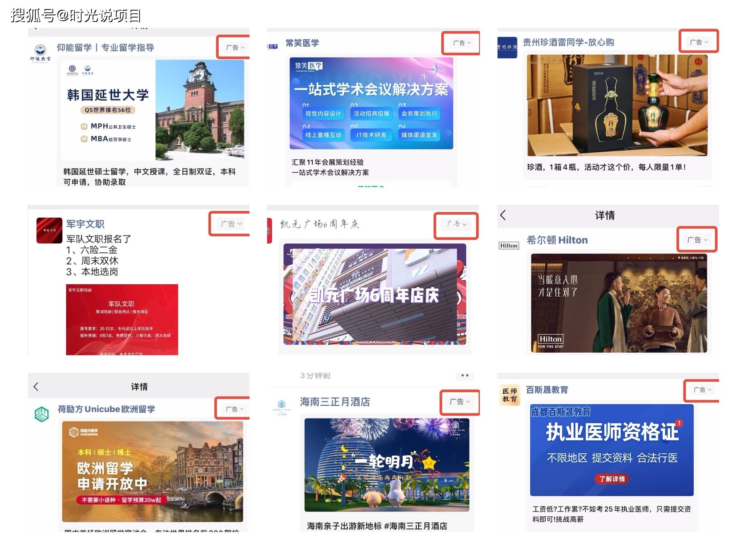This screenshot has height=560, width=747.
Task: Click text 3、本地选岗
Action: click(x=92, y=272)
